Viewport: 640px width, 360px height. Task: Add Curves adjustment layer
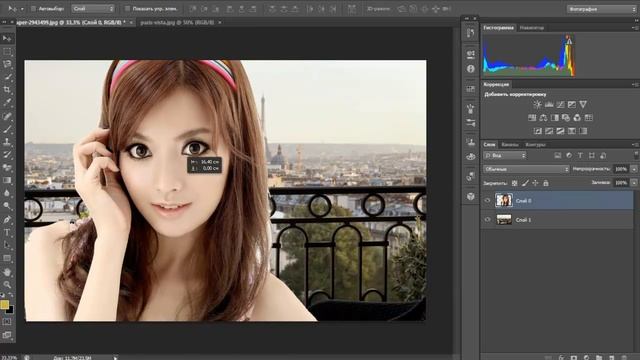[560, 104]
